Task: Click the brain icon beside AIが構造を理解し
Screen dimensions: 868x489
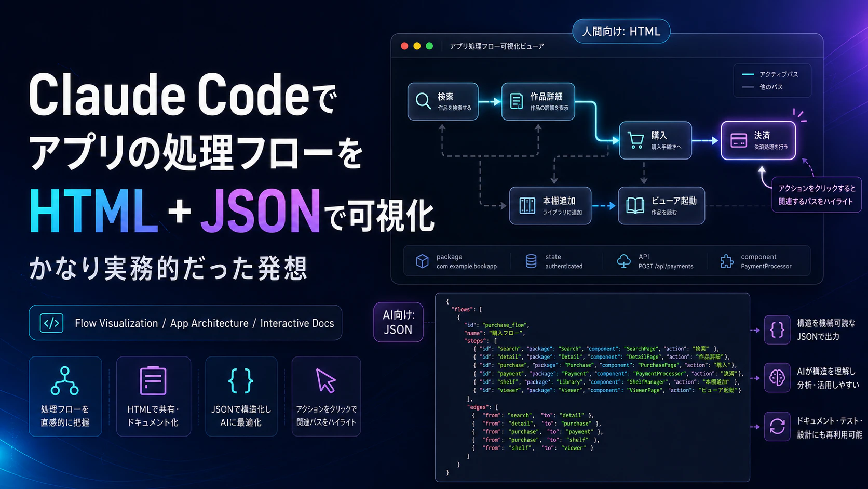Action: [777, 378]
